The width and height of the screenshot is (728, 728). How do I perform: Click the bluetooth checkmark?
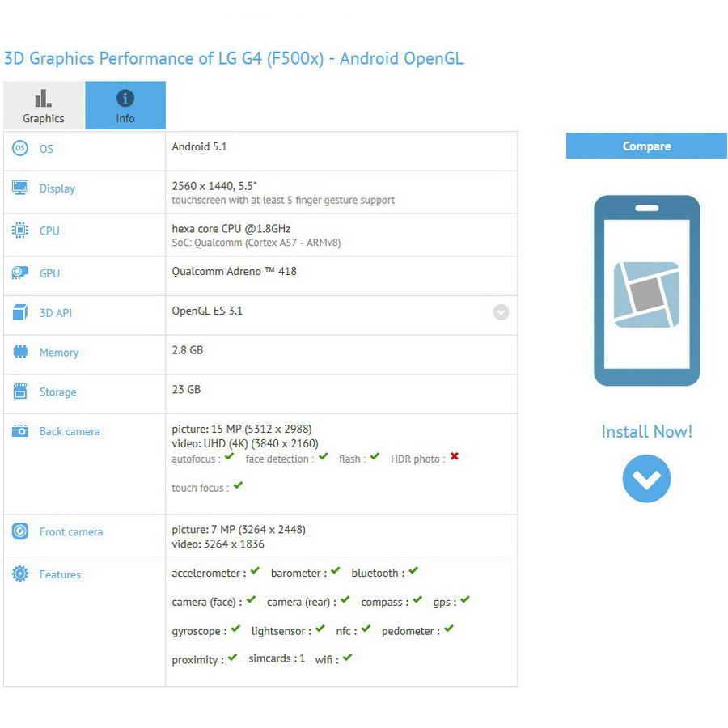(413, 570)
